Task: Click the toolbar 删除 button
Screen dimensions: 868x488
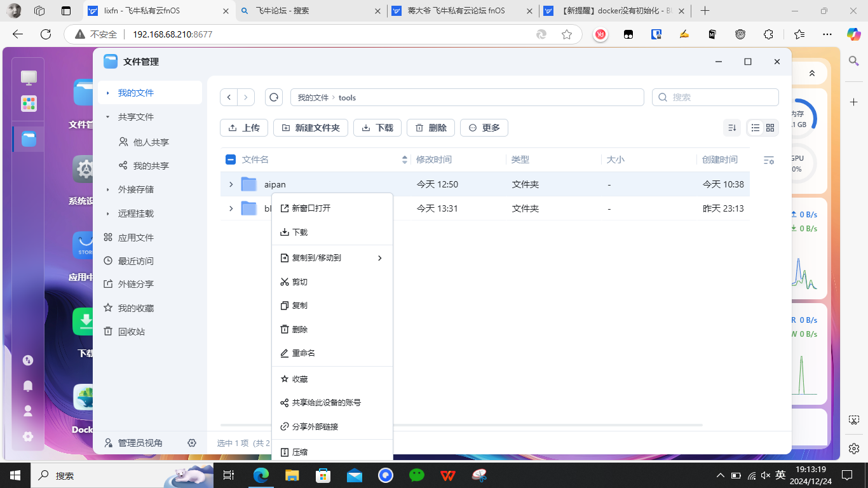Action: coord(431,128)
